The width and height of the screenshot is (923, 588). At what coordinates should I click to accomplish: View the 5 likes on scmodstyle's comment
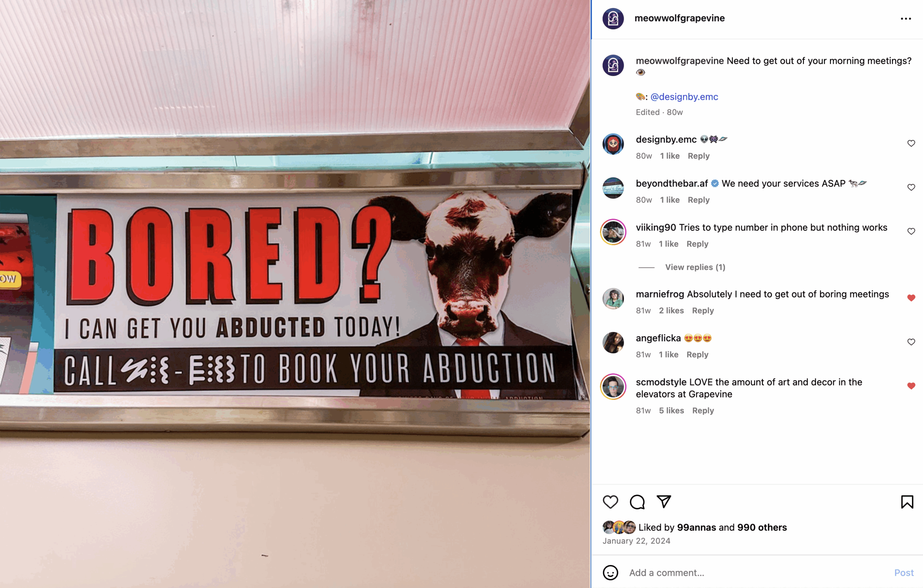tap(671, 411)
